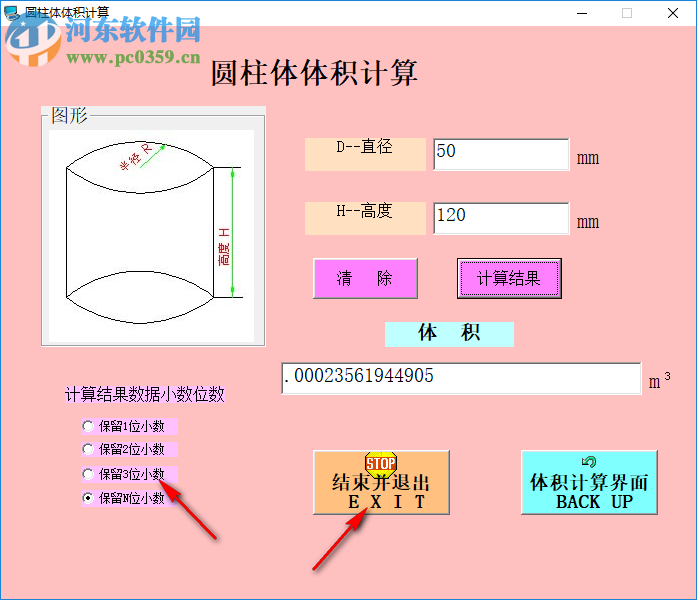Click the 体积 label
The image size is (697, 600).
[x=449, y=334]
